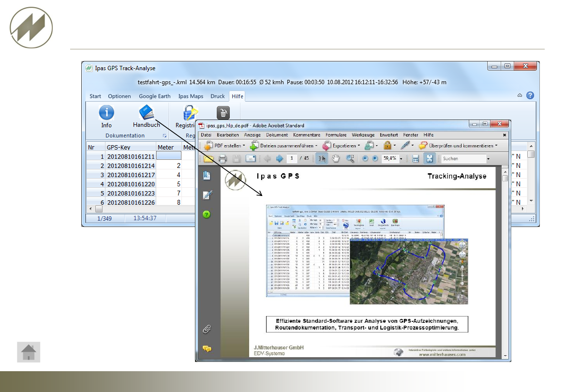Go to previous page in Acrobat
Viewport: 566px width, 392px height.
[268, 158]
